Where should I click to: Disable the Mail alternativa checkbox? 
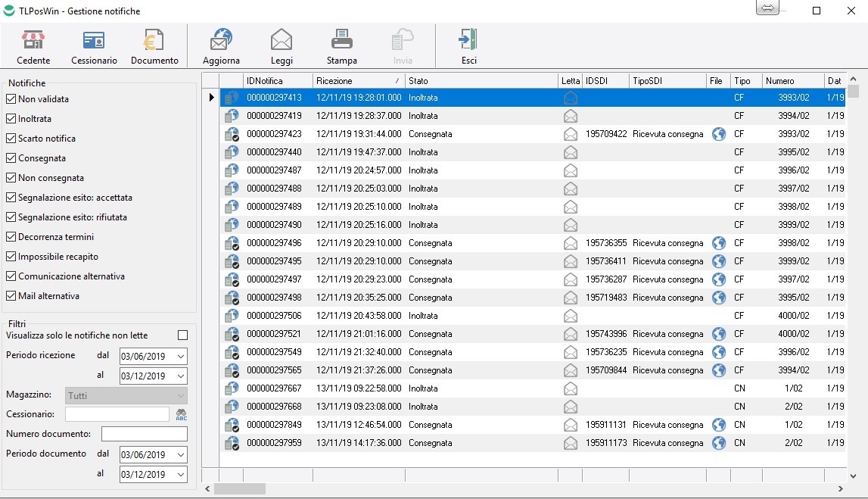coord(11,296)
